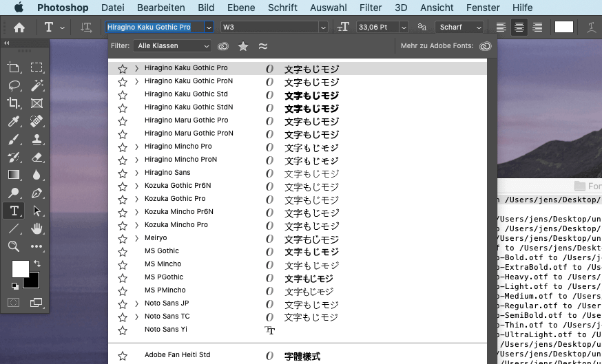The image size is (602, 364).
Task: Select the Brush tool
Action: pos(14,139)
